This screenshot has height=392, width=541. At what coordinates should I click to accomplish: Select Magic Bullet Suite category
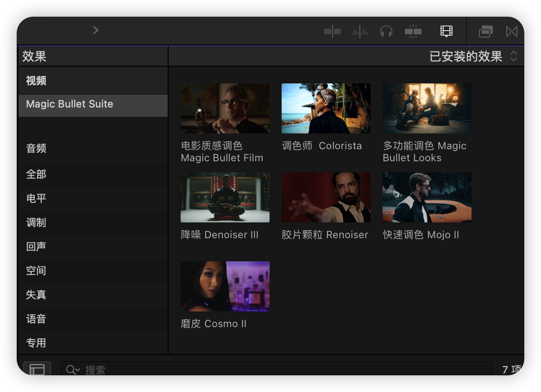[x=93, y=105]
